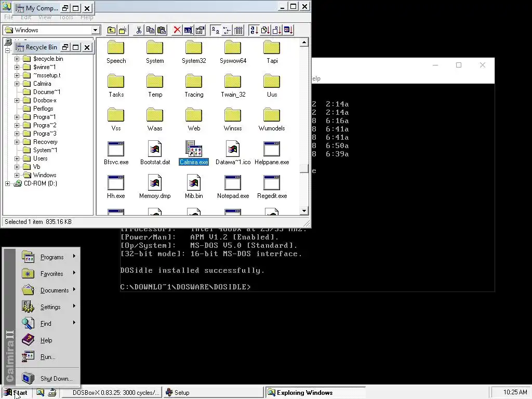Open Find in Start menu

tap(48, 324)
